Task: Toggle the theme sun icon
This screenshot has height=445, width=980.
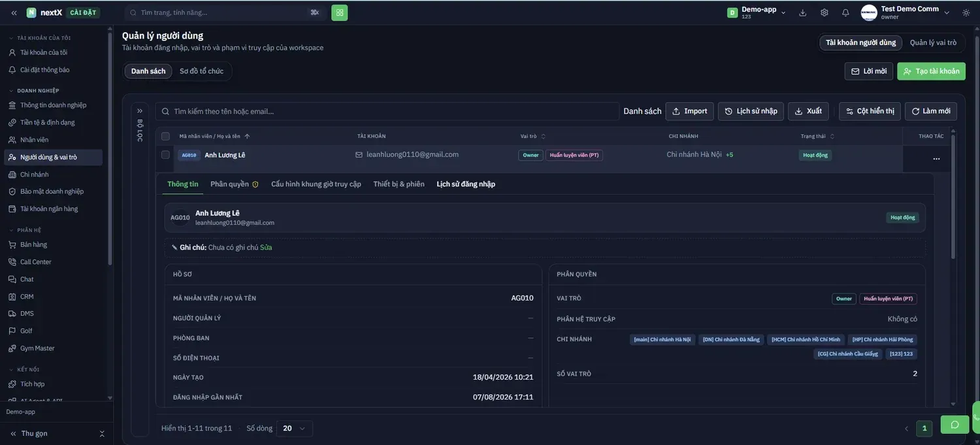Action: (x=966, y=12)
